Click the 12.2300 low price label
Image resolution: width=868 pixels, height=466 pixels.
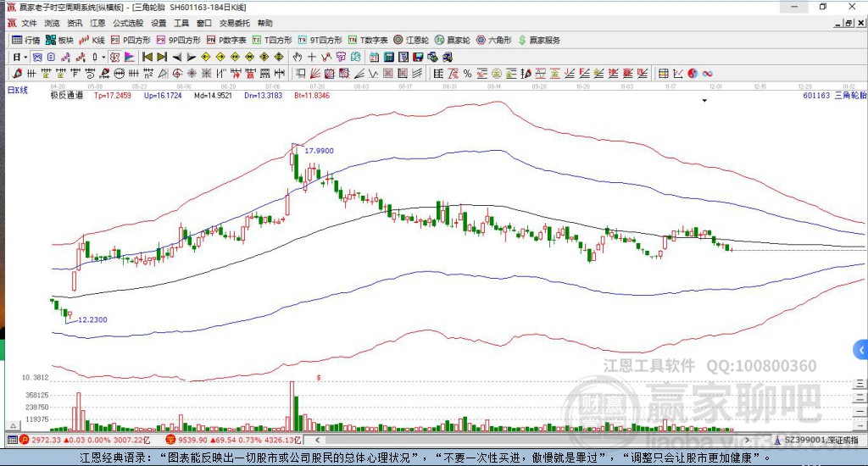[92, 319]
